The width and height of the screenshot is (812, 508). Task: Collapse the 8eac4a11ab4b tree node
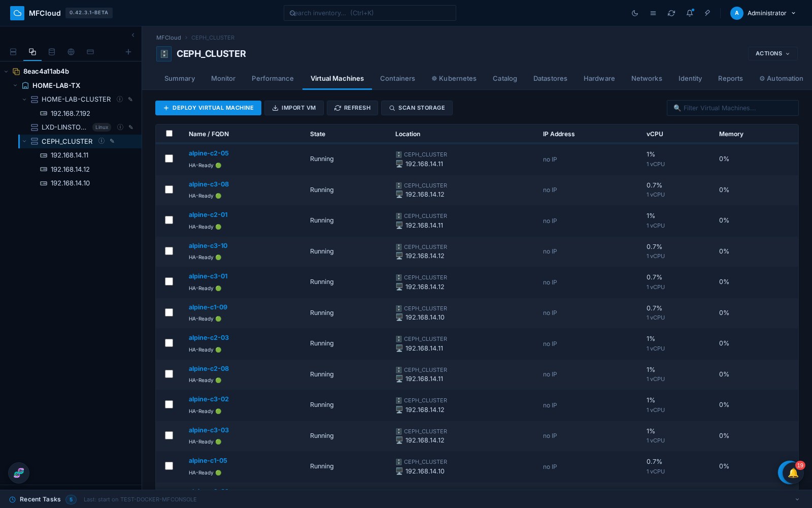6,72
